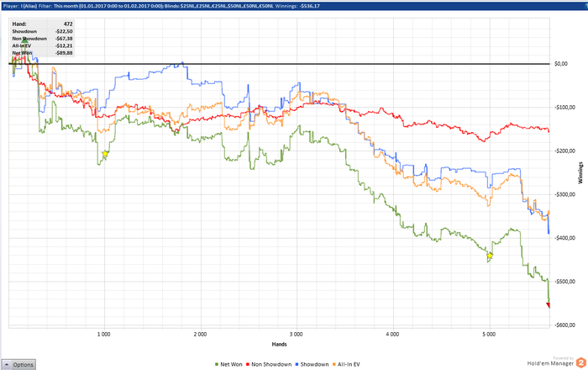The image size is (588, 370).
Task: Click the Hold'em Manager text label
Action: pyautogui.click(x=550, y=363)
